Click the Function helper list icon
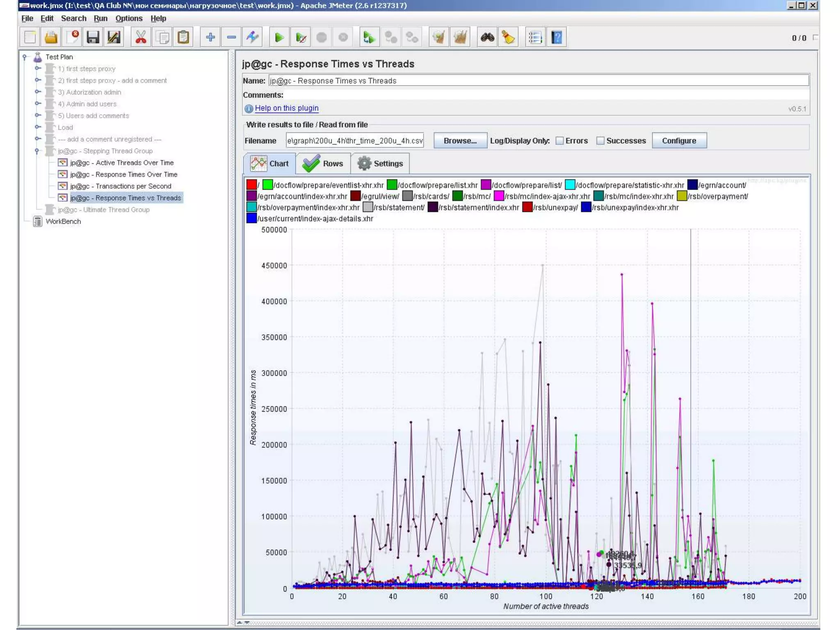840x630 pixels. [535, 38]
